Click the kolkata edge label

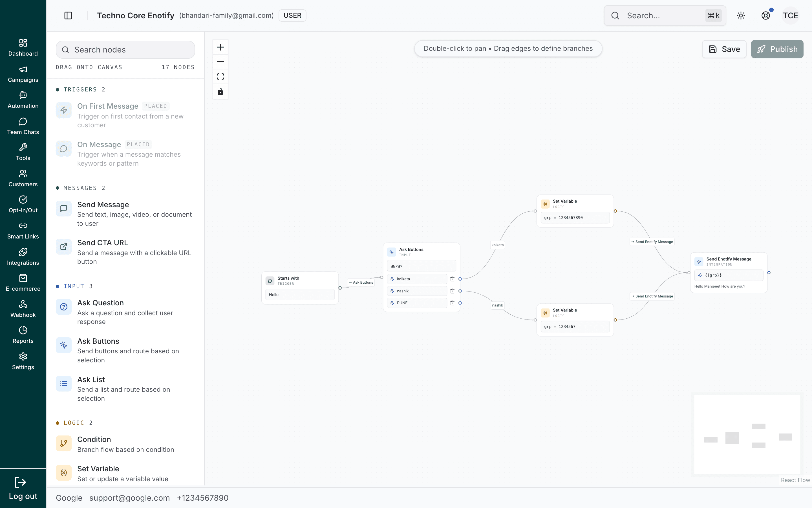[x=498, y=245]
